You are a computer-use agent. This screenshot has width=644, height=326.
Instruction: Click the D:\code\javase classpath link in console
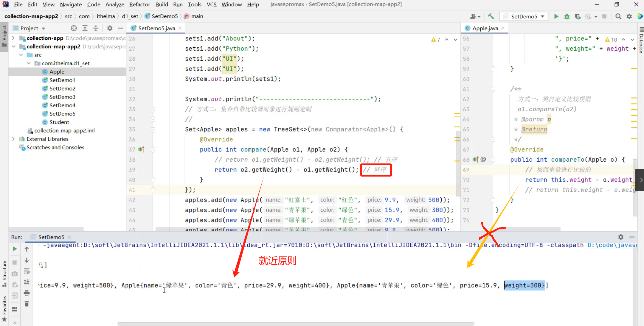612,245
